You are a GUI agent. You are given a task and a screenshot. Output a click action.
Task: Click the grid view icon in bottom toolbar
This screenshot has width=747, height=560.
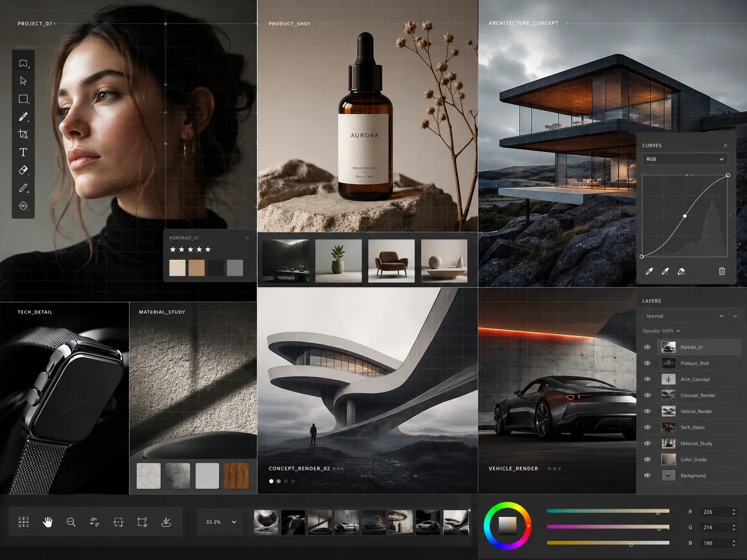coord(24,522)
